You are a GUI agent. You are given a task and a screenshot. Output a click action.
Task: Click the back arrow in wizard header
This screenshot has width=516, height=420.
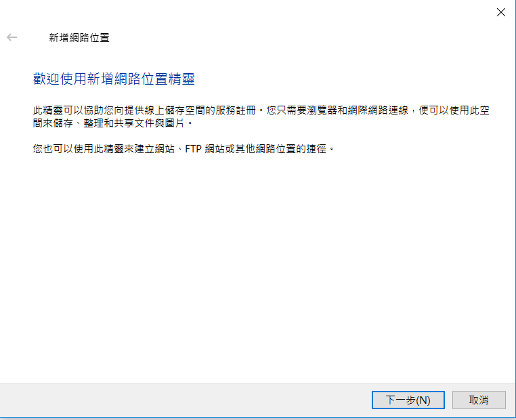click(12, 37)
